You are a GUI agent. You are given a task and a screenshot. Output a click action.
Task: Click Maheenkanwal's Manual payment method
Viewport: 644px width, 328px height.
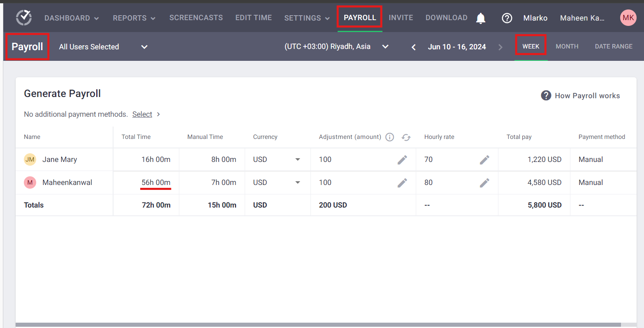[x=591, y=182]
